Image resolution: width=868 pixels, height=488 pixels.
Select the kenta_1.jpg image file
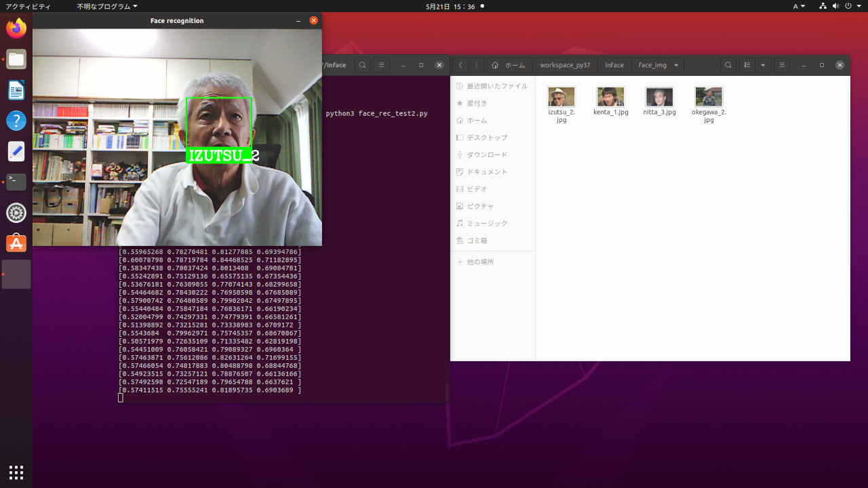pos(610,97)
